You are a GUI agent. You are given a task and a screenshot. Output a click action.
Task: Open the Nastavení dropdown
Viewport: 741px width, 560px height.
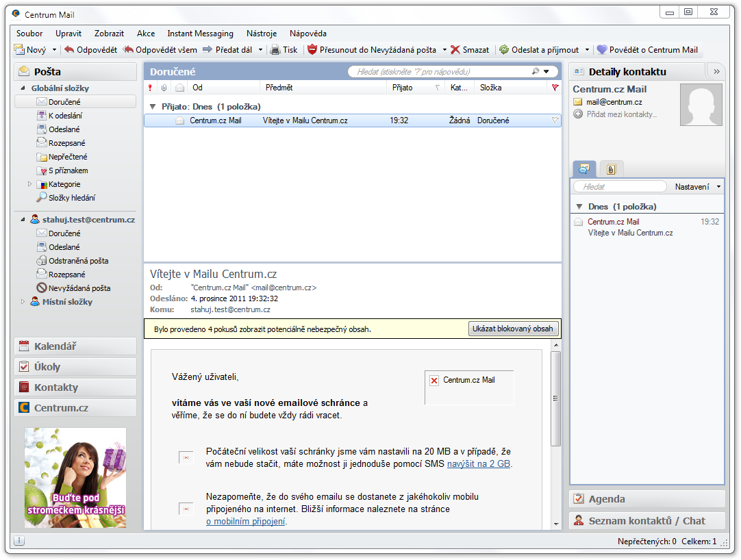click(x=697, y=187)
